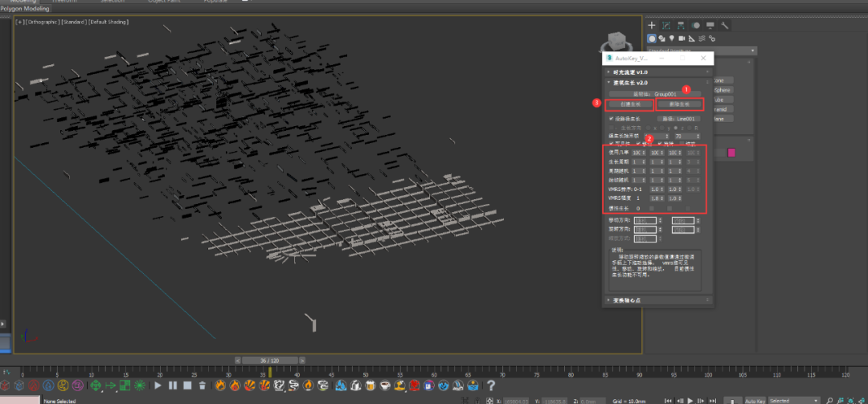Click the pause icon in bottom toolbar

(x=173, y=386)
